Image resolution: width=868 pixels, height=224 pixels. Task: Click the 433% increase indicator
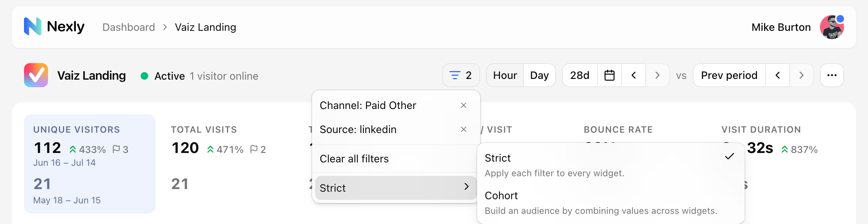click(87, 150)
